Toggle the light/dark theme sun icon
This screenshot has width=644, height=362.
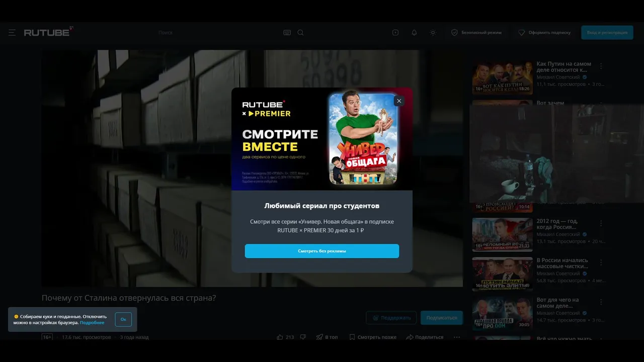coord(433,33)
